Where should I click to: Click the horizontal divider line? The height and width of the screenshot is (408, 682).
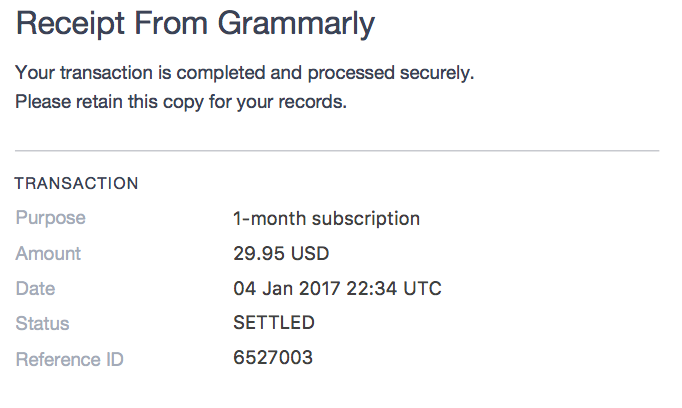pos(337,151)
